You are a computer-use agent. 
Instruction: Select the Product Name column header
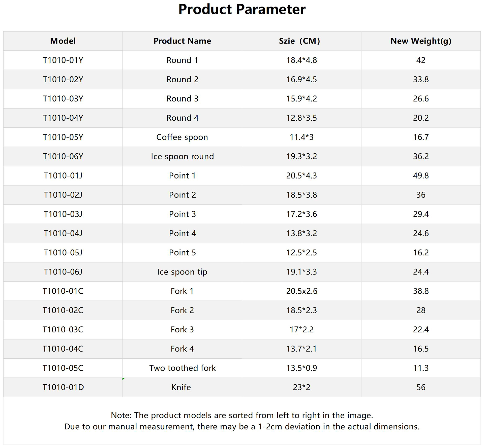click(182, 41)
